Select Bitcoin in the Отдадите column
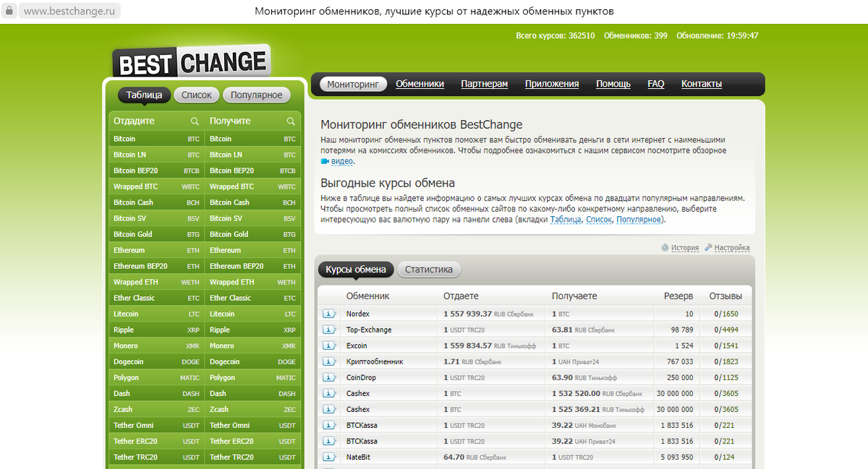This screenshot has height=469, width=868. click(156, 139)
